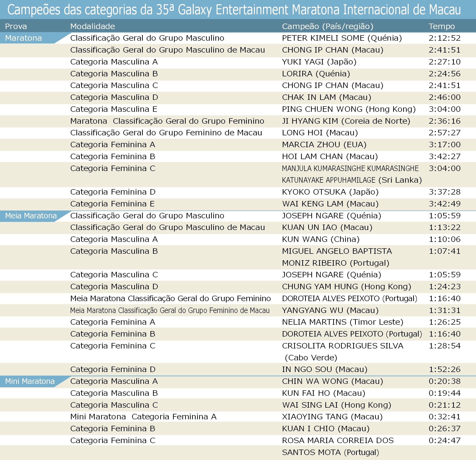
Task: Select 'HOI LAM CHAN (Macau)'
Action: (330, 157)
